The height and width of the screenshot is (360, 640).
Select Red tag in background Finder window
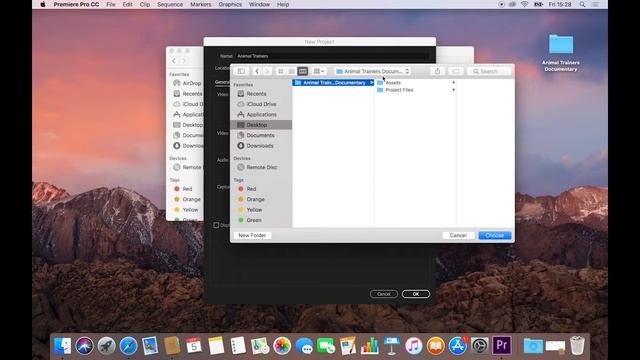[187, 189]
